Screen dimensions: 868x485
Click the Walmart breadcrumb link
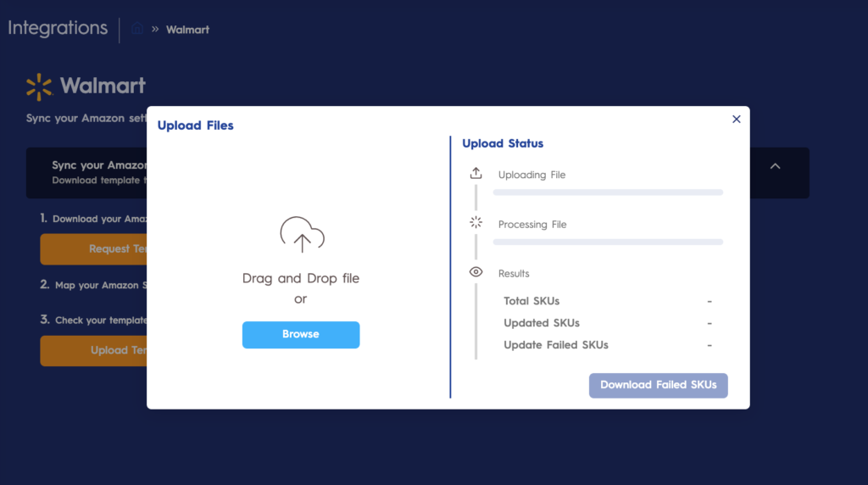point(187,30)
